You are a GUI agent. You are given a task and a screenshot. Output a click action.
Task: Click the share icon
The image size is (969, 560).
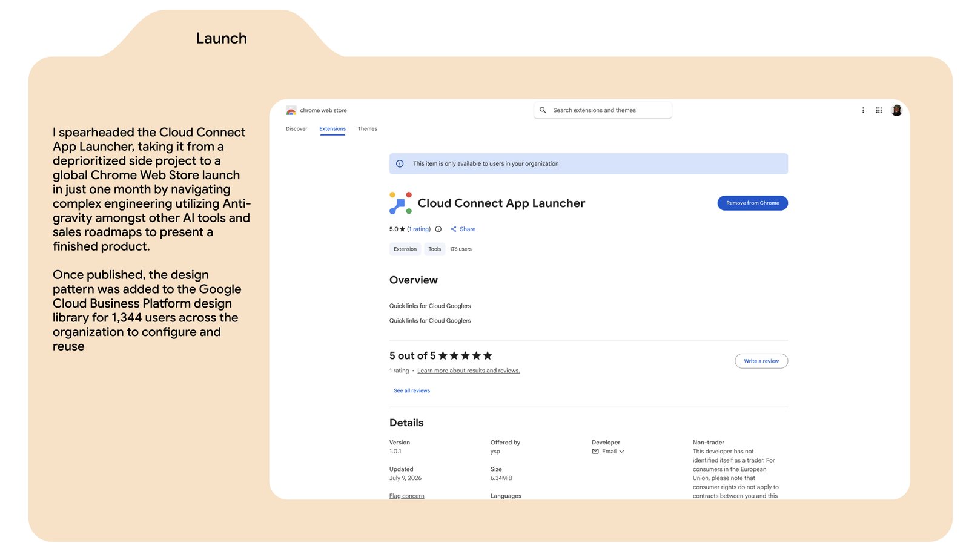[454, 229]
